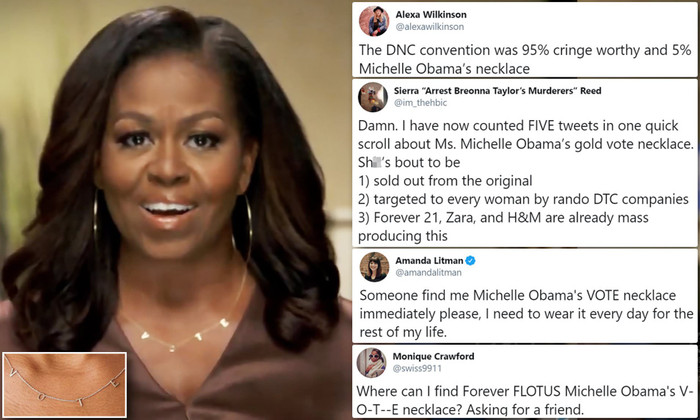Open the @swiss9911 handle
Viewport: 700px width, 420px height.
[x=417, y=368]
